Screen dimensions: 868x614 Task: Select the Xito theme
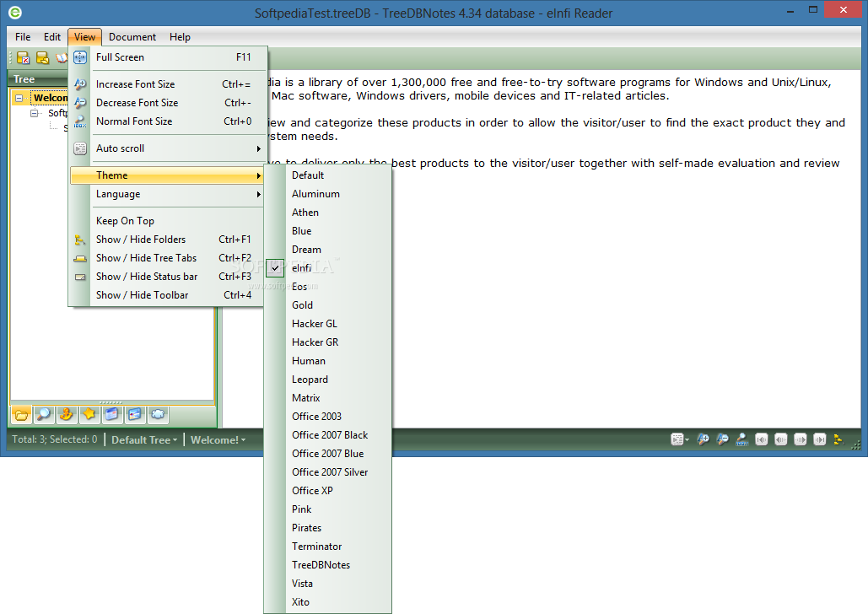point(327,602)
